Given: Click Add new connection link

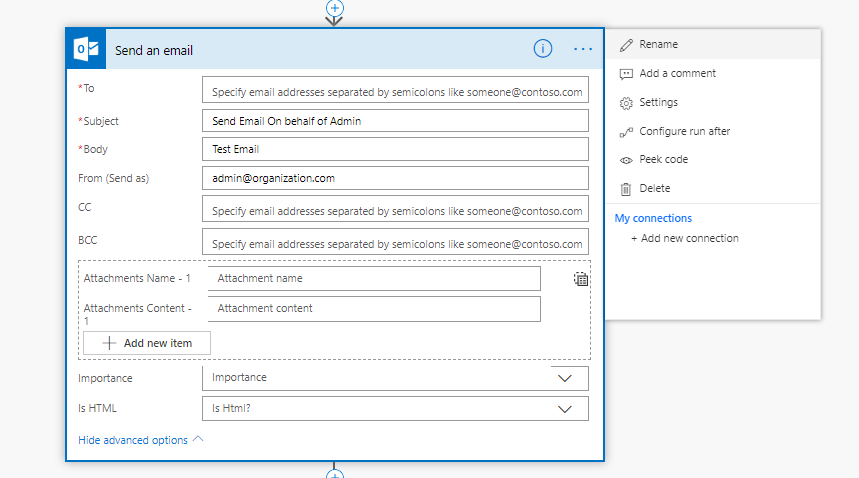Looking at the screenshot, I should (x=689, y=238).
